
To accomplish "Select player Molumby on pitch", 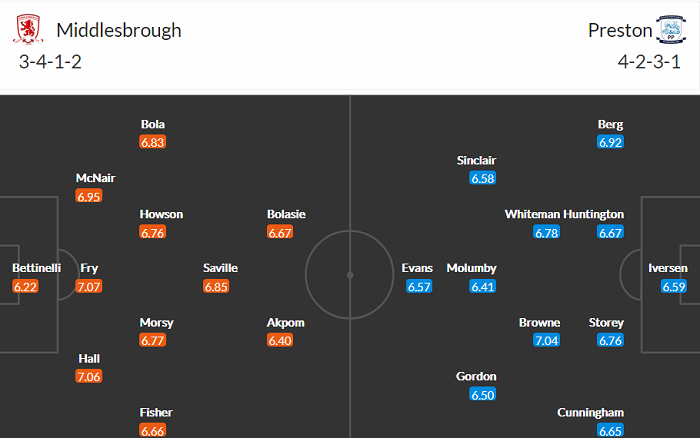I will pyautogui.click(x=471, y=268).
